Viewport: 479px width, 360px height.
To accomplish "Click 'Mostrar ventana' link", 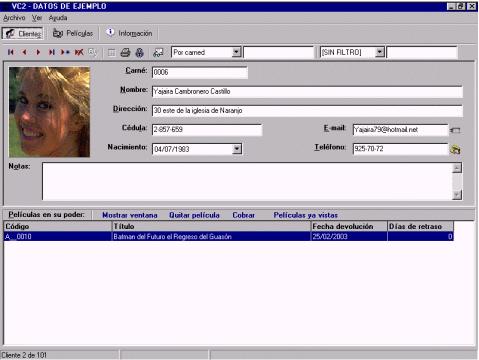I will (x=130, y=215).
